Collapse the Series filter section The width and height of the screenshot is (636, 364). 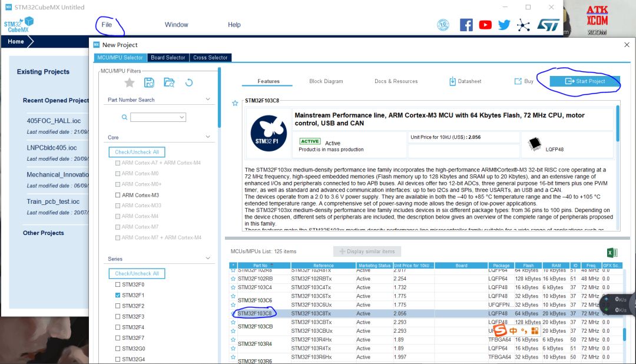point(208,259)
